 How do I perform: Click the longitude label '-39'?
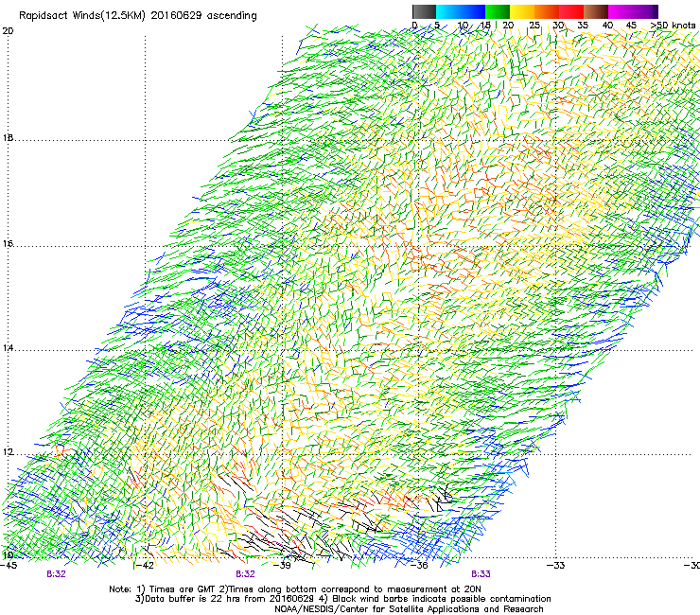pyautogui.click(x=282, y=566)
